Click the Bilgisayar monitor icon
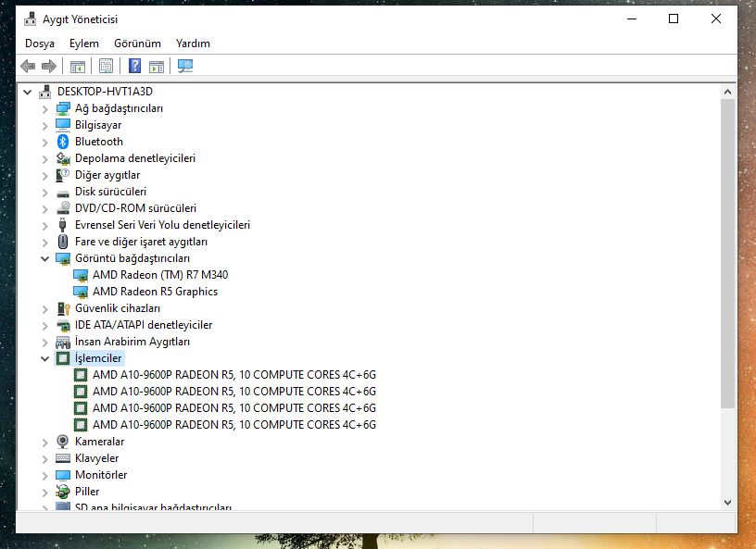756x549 pixels. pos(63,125)
